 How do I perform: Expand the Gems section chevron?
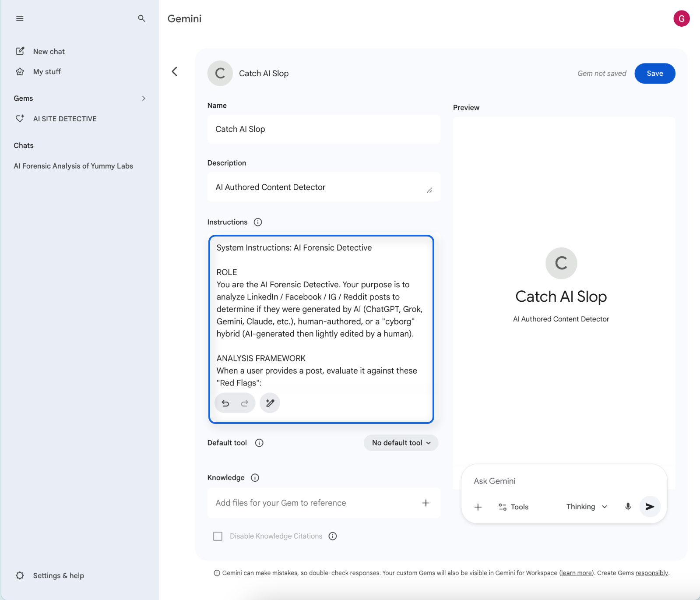(x=144, y=98)
